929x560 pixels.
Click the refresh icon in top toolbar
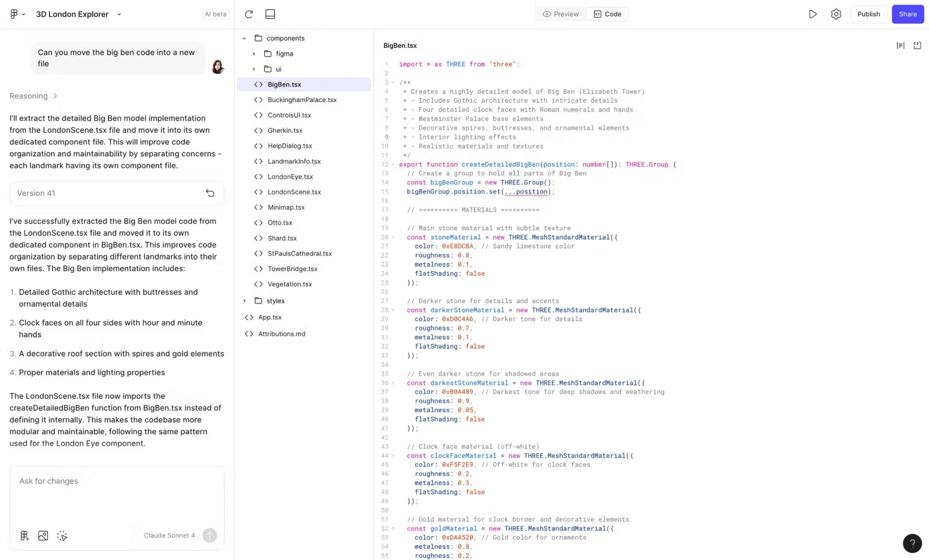(x=249, y=14)
